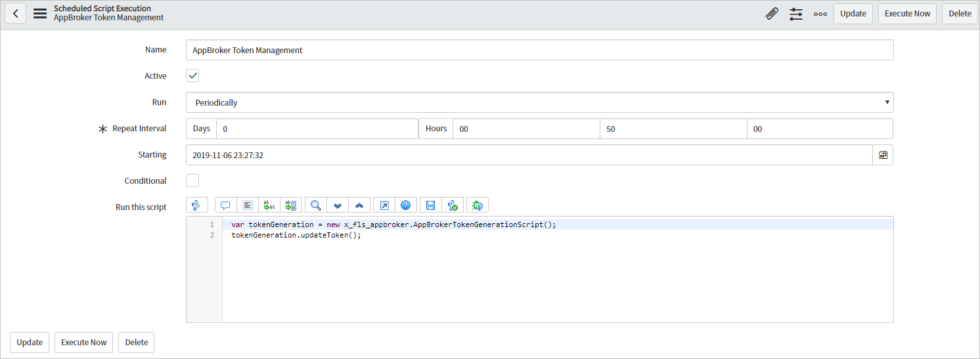Find next with down chevron icon

[x=338, y=205]
